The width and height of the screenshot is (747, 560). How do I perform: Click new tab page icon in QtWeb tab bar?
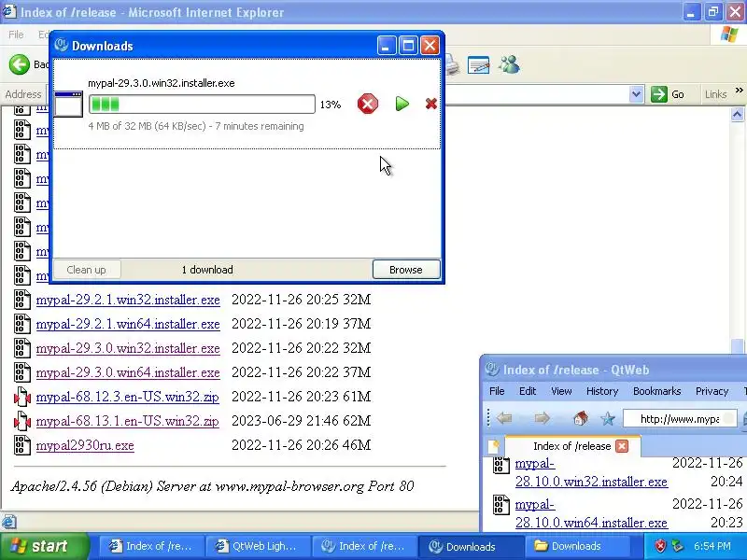pyautogui.click(x=494, y=447)
